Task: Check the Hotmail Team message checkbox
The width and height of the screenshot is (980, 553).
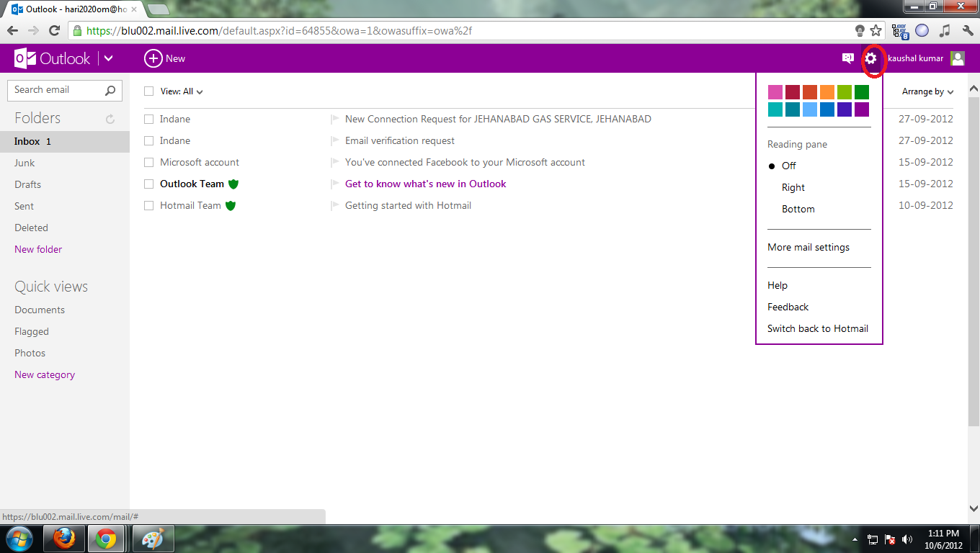Action: [149, 205]
